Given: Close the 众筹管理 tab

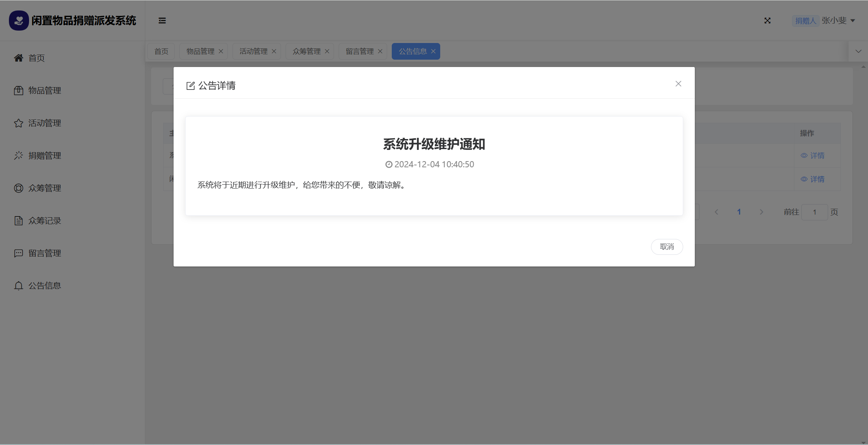Looking at the screenshot, I should click(x=327, y=52).
